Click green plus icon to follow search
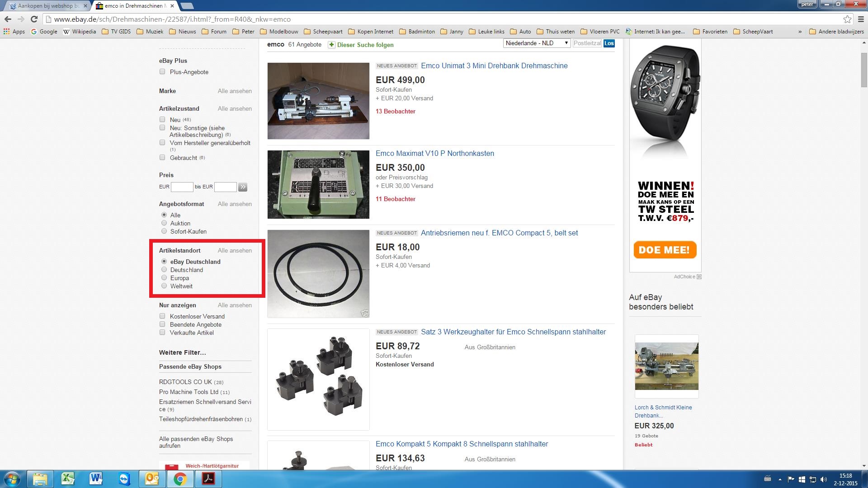The height and width of the screenshot is (488, 868). pyautogui.click(x=331, y=45)
